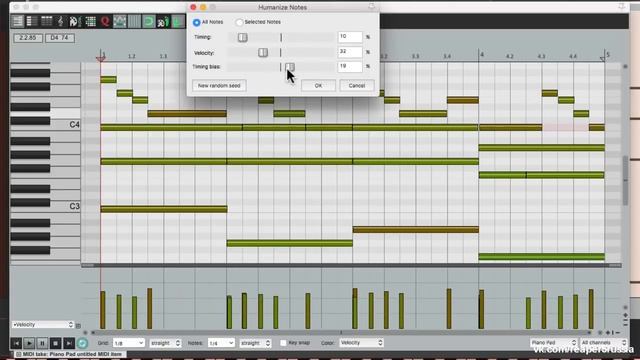The width and height of the screenshot is (640, 360).
Task: Switch to named notes view icon
Action: 32,21
